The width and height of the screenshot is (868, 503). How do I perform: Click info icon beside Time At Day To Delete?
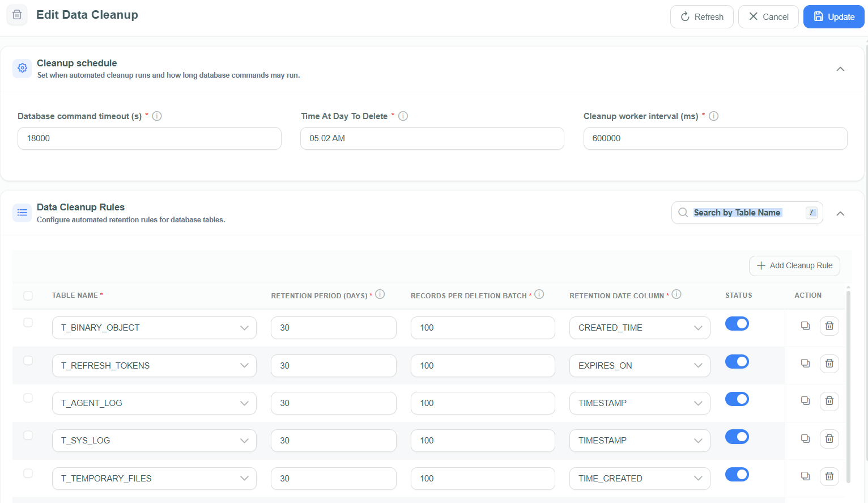403,116
